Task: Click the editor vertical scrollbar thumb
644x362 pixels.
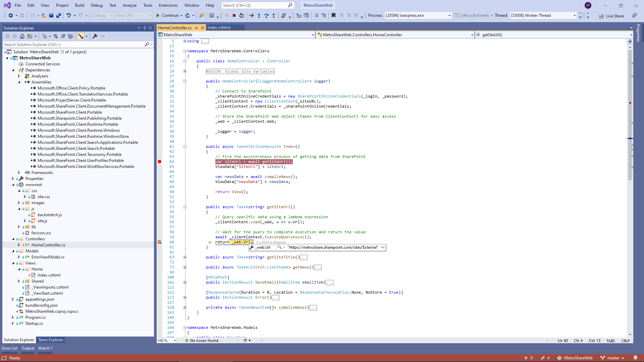Action: coord(630,116)
